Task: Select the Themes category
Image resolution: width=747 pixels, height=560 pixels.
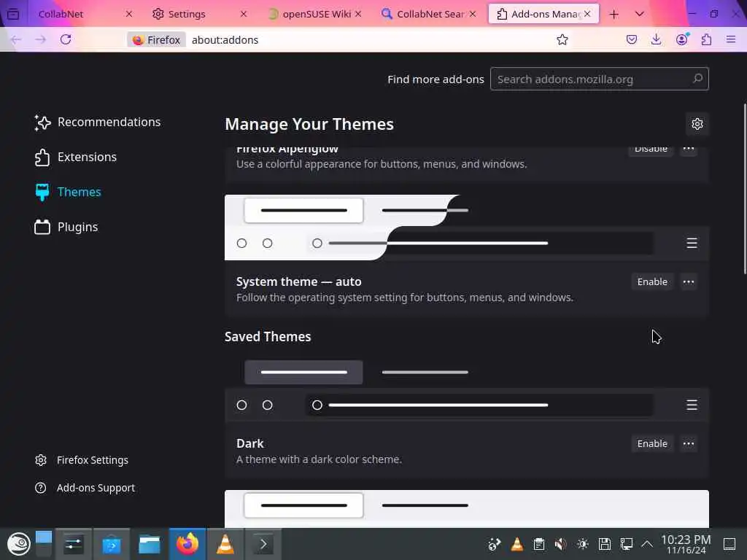Action: click(x=68, y=192)
